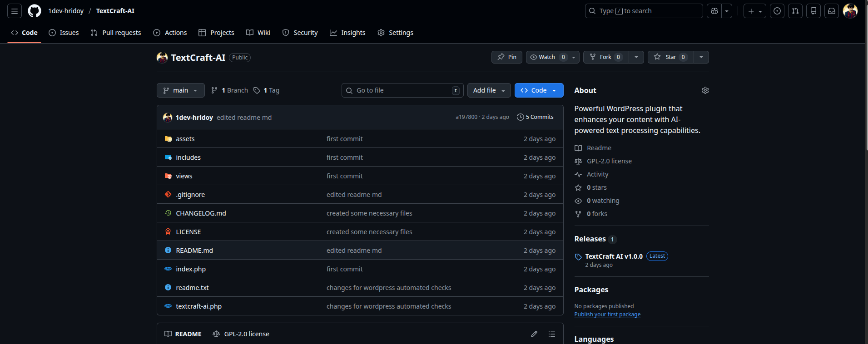This screenshot has width=868, height=344.
Task: Edit the README with the pencil icon
Action: coord(534,334)
